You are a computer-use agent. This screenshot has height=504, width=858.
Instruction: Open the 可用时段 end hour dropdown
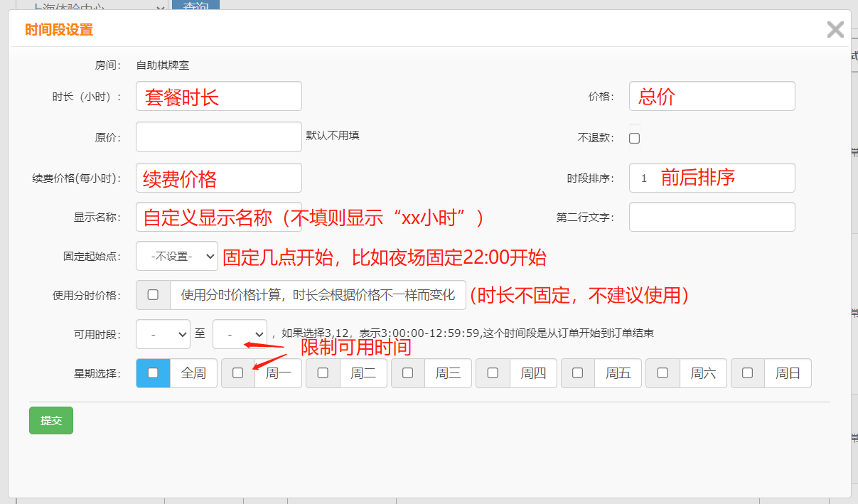pos(240,334)
